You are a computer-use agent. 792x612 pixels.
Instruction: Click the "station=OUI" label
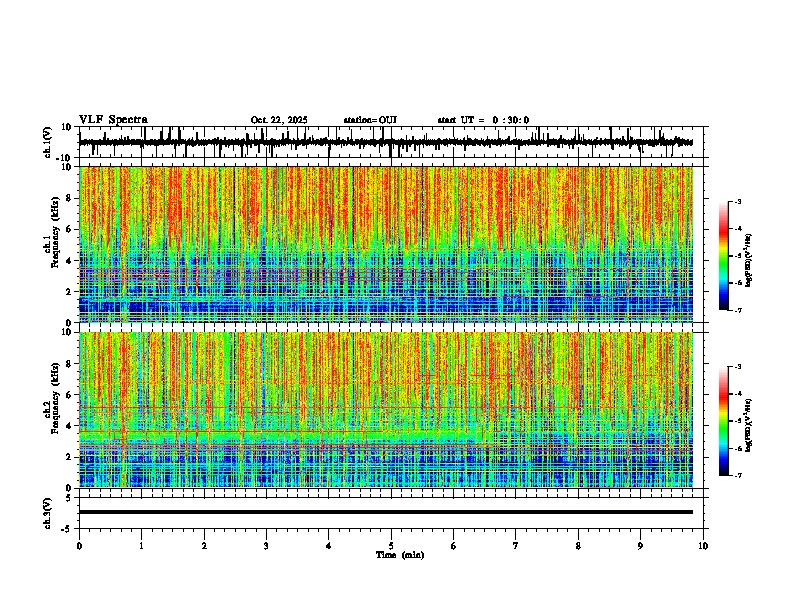(370, 120)
